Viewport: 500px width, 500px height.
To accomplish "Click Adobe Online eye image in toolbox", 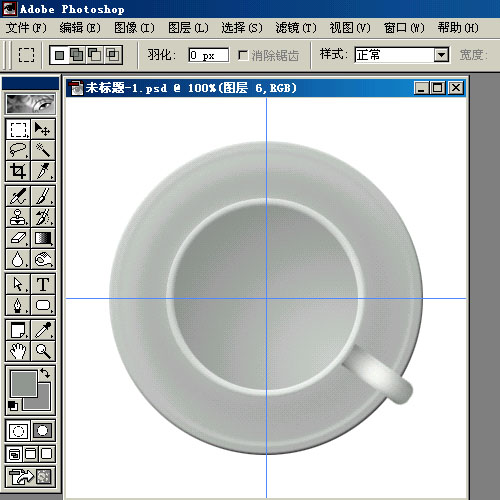I will coord(30,104).
